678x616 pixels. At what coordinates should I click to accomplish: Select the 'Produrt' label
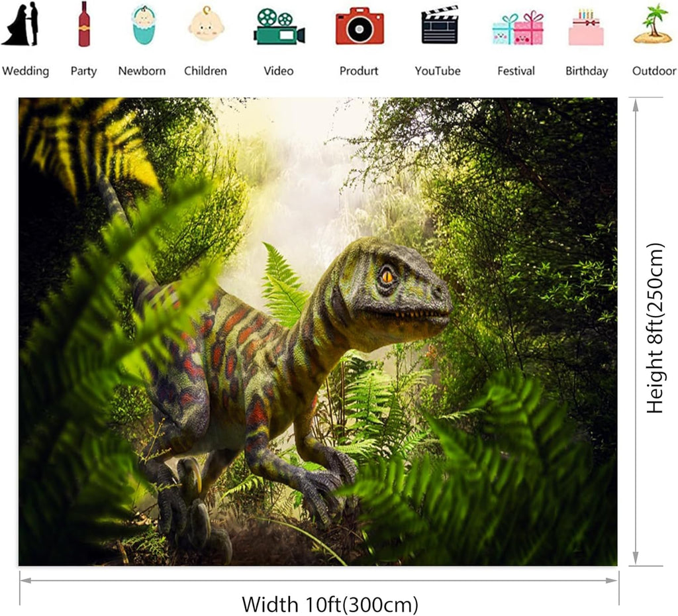359,71
